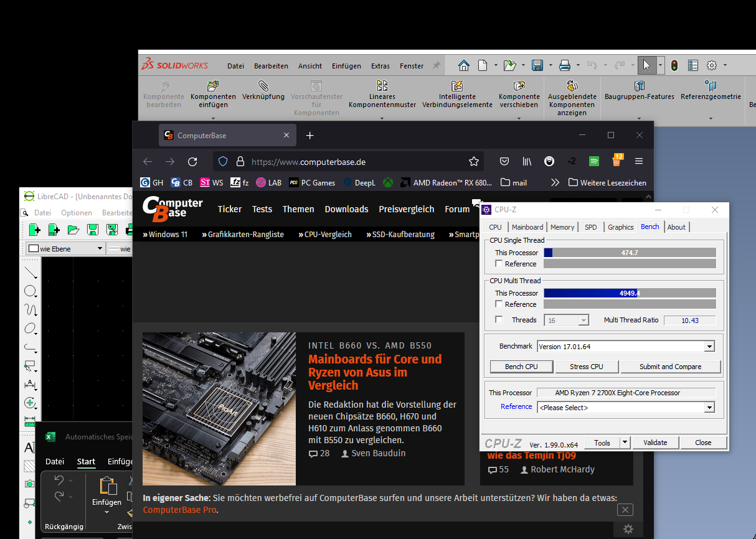Toggle CPU Single Thread Reference checkbox

[499, 264]
